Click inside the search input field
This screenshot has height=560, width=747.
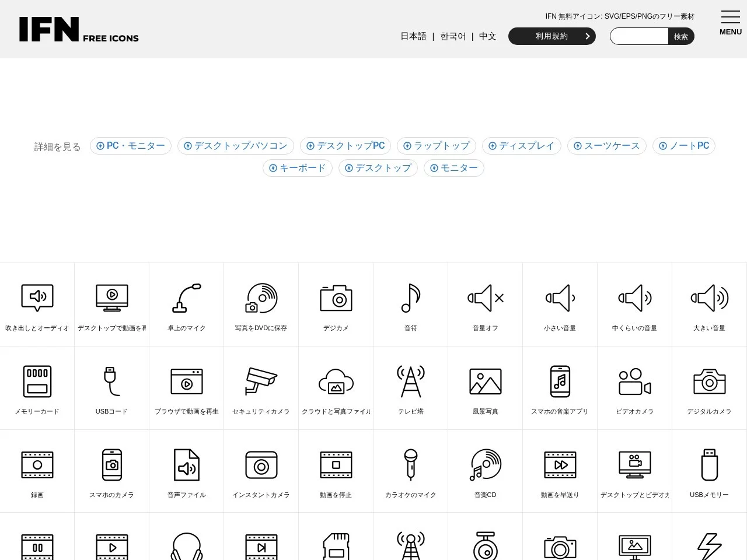638,36
